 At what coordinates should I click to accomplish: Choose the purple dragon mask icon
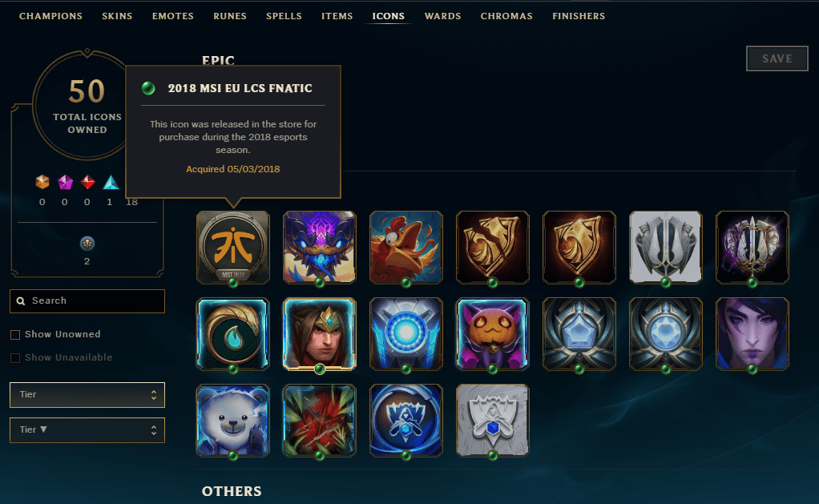(x=320, y=247)
